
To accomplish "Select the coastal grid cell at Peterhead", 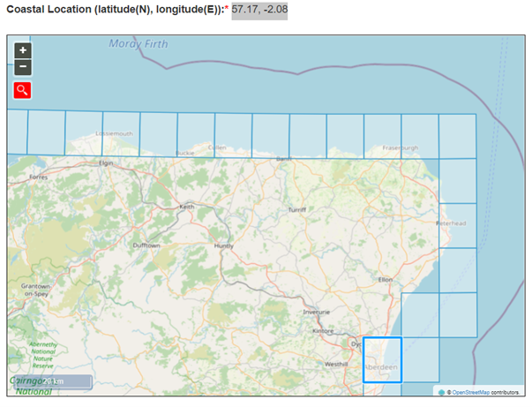I will (458, 226).
